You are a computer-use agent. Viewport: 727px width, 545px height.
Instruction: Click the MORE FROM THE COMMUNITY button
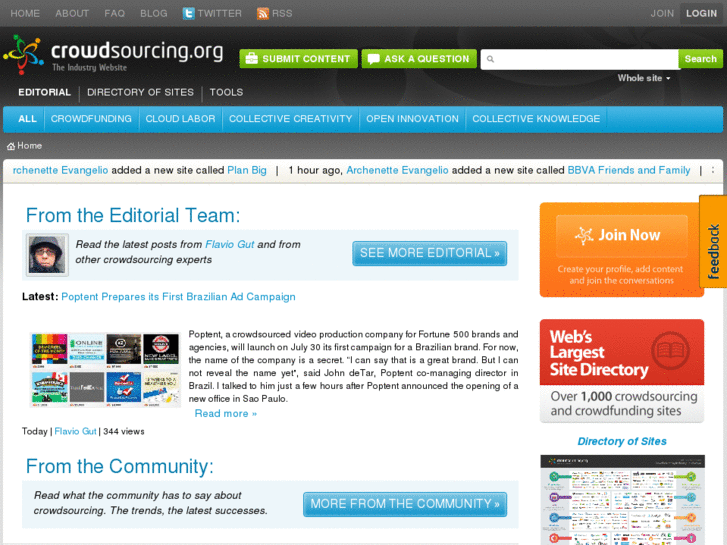(405, 504)
